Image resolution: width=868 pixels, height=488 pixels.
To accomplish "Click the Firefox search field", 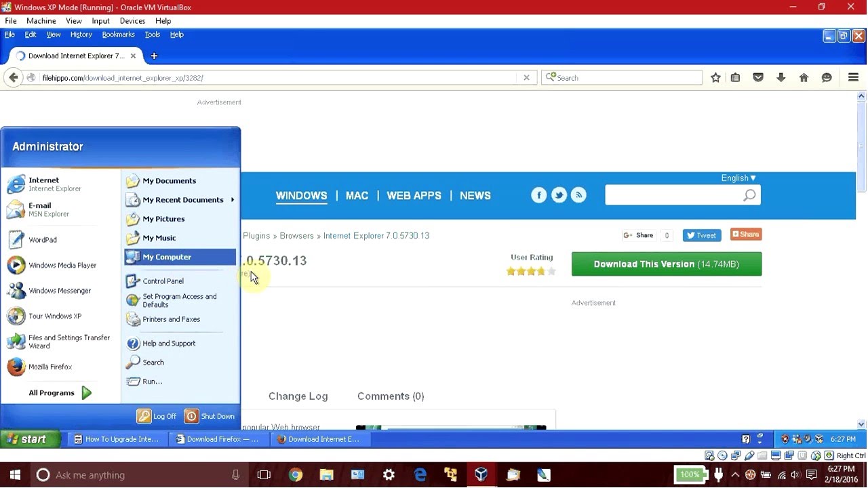I will coord(622,78).
